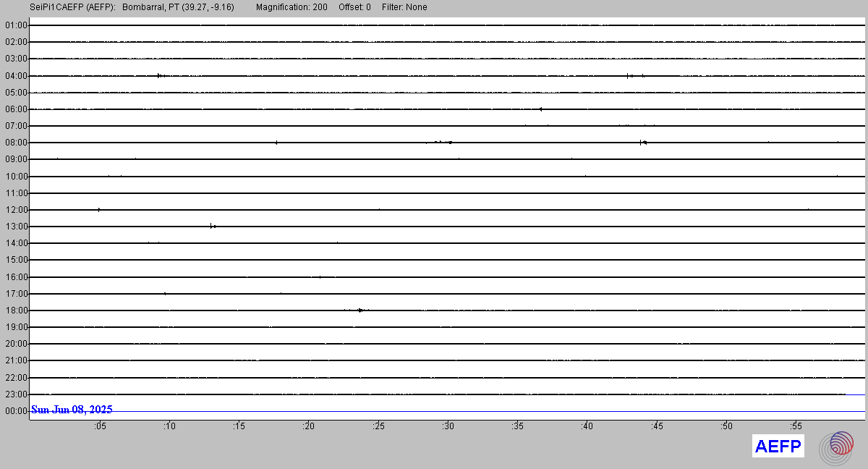
Task: Click the Magnification: 200 label
Action: click(292, 7)
